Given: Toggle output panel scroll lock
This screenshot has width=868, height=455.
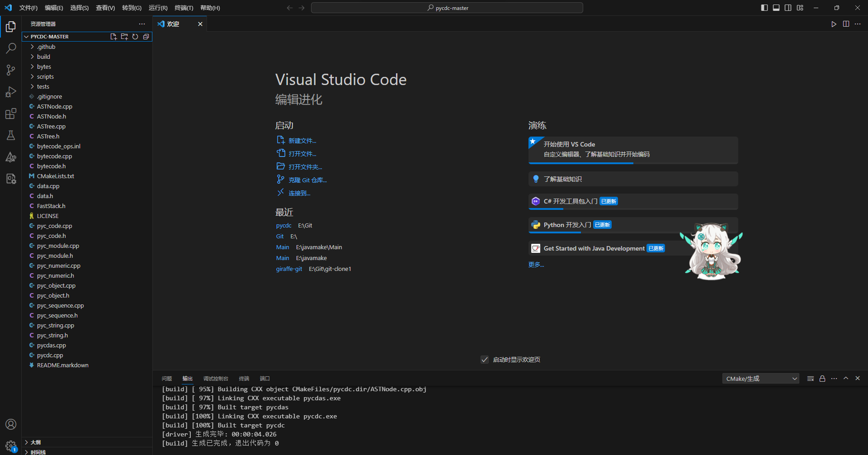Looking at the screenshot, I should pos(822,379).
